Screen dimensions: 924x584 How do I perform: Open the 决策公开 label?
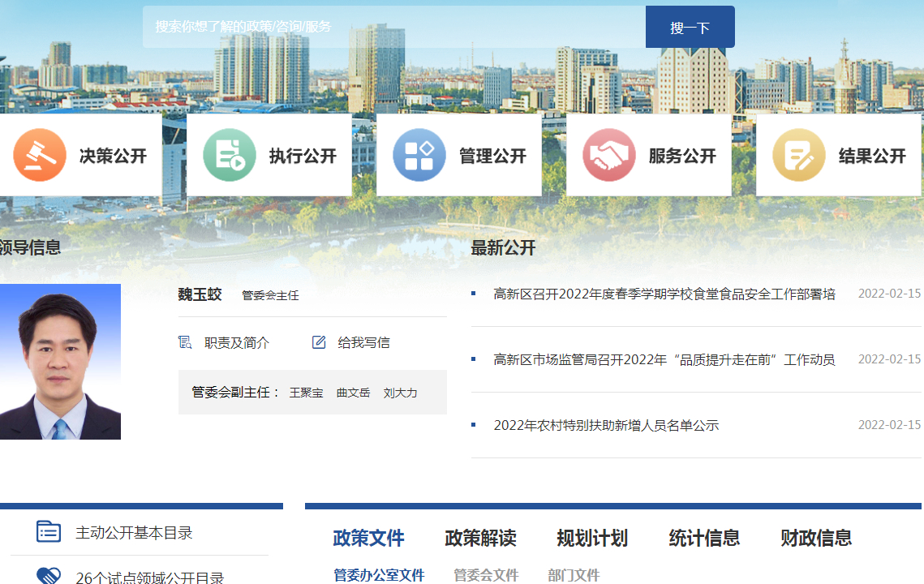point(113,157)
